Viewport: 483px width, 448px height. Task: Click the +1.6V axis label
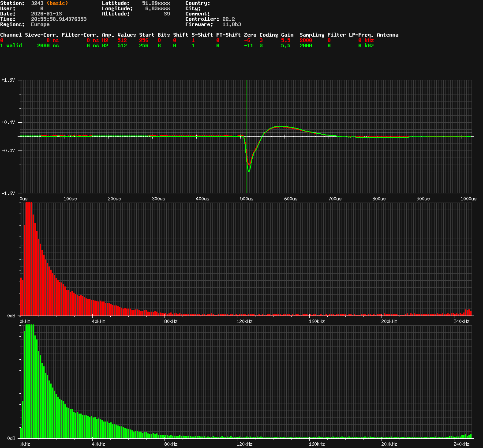tap(8, 80)
